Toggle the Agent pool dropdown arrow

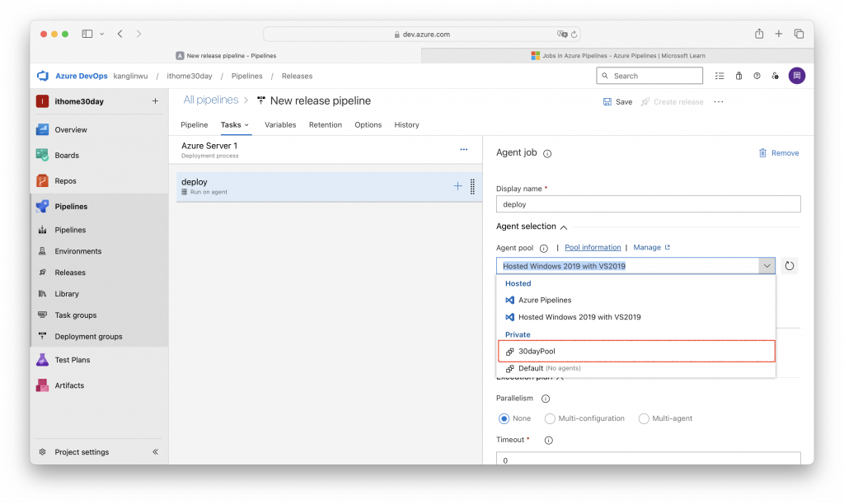[x=767, y=266]
